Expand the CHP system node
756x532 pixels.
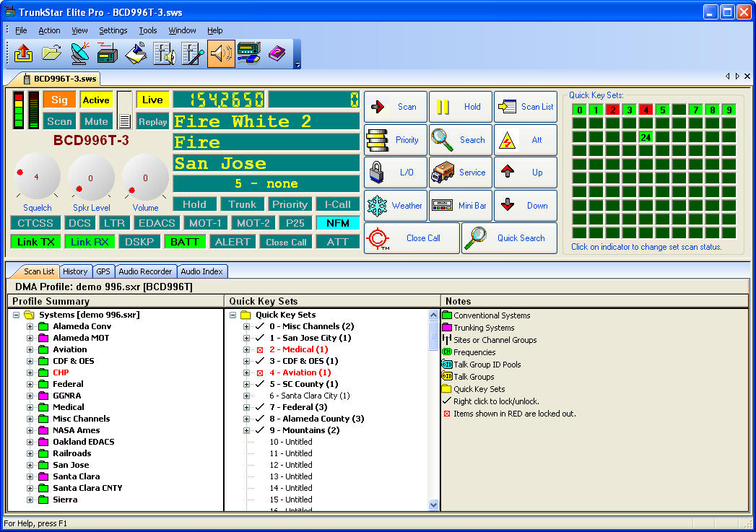click(x=30, y=372)
